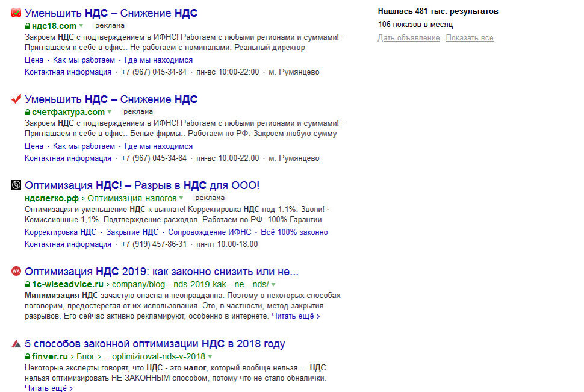Click 'Как мы работаем' under ндс18.com ad
The width and height of the screenshot is (584, 392).
[x=84, y=60]
